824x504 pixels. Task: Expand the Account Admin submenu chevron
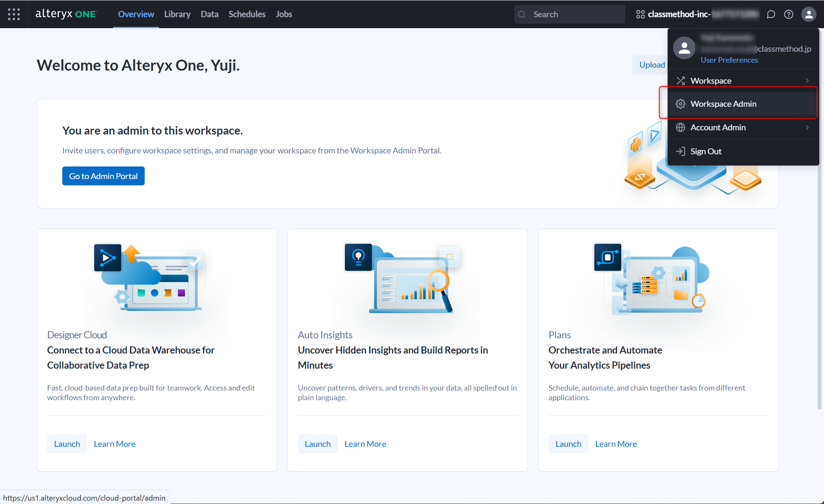tap(807, 127)
